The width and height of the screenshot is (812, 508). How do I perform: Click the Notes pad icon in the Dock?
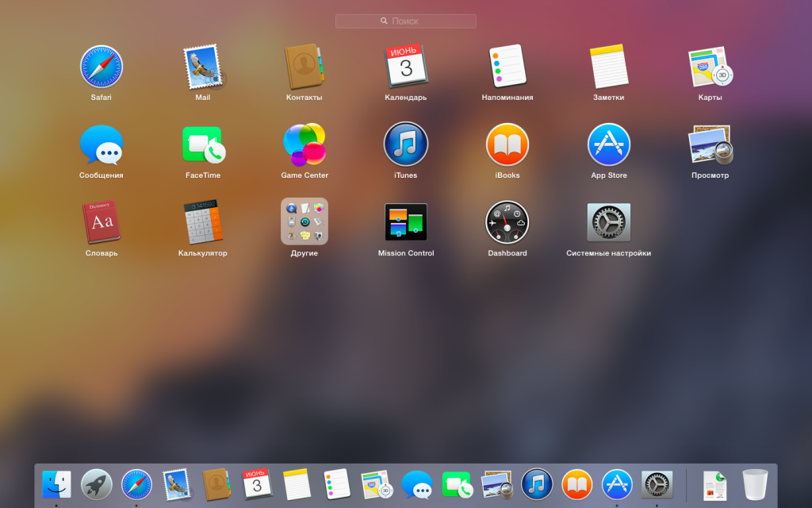[297, 484]
